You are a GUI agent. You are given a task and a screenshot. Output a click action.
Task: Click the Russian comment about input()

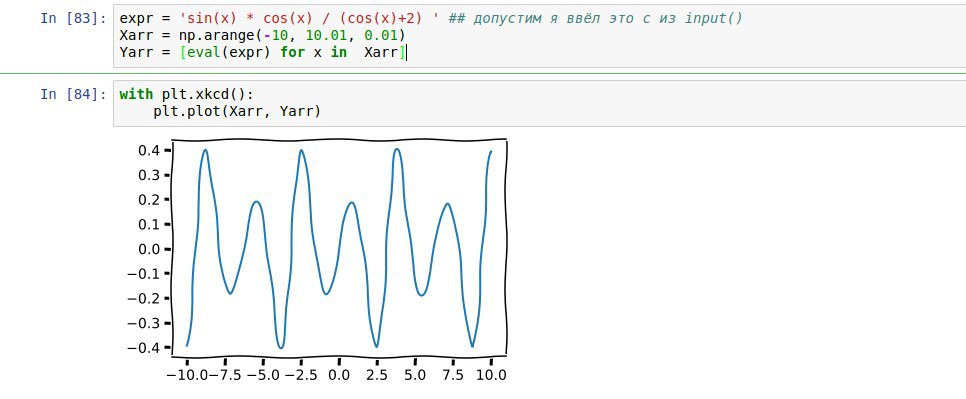click(595, 18)
